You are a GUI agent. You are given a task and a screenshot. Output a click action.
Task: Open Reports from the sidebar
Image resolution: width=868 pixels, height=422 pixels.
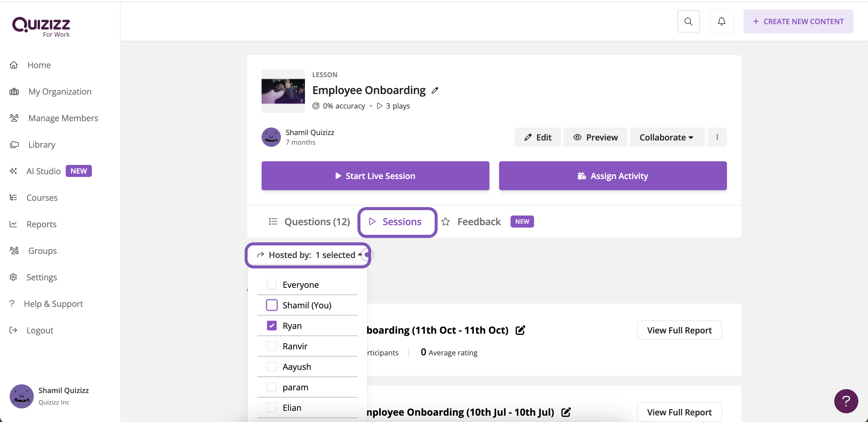click(42, 224)
